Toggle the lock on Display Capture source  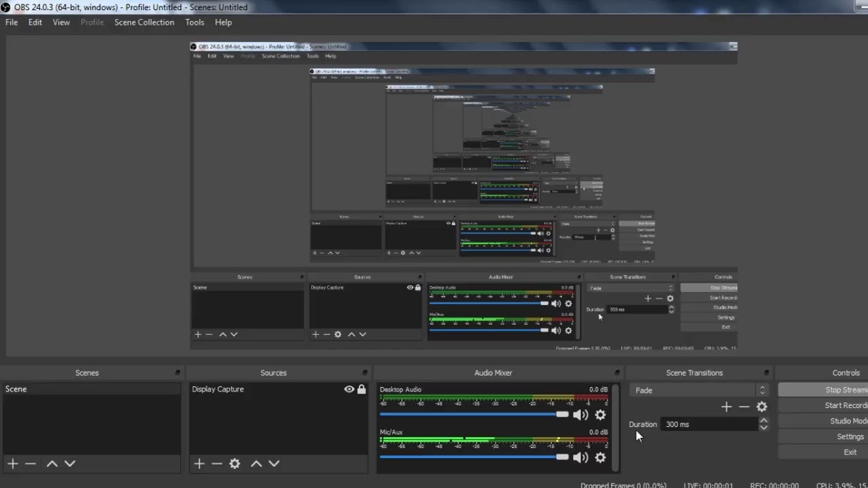pyautogui.click(x=361, y=389)
